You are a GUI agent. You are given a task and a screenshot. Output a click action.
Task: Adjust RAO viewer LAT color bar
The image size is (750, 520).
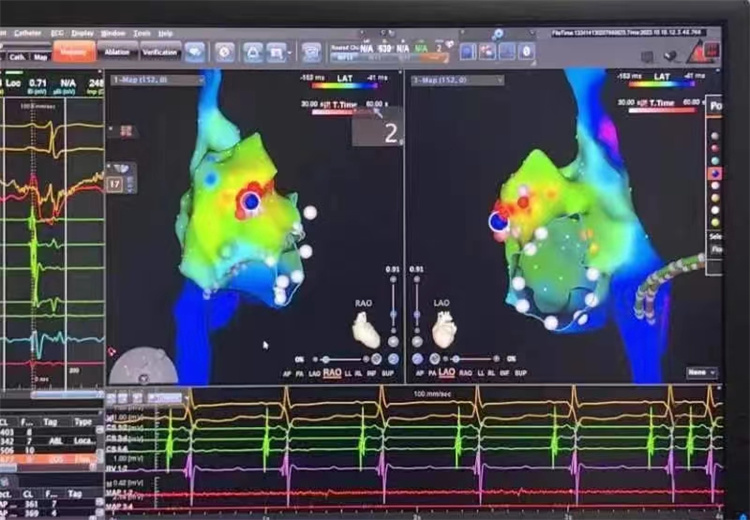[x=344, y=86]
